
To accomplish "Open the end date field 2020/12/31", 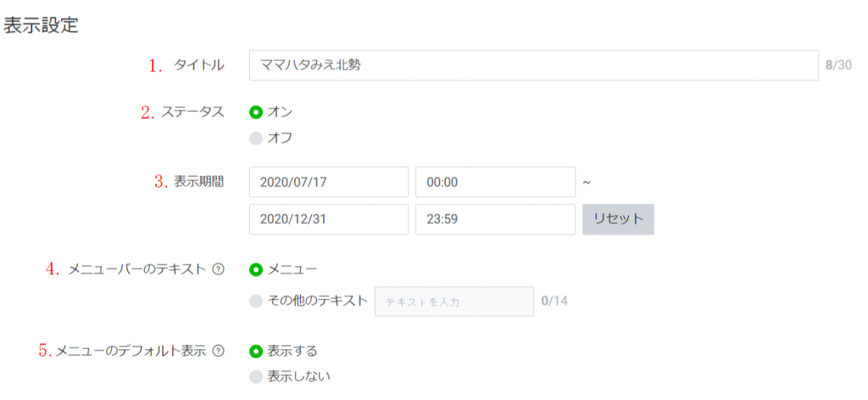I will point(329,219).
